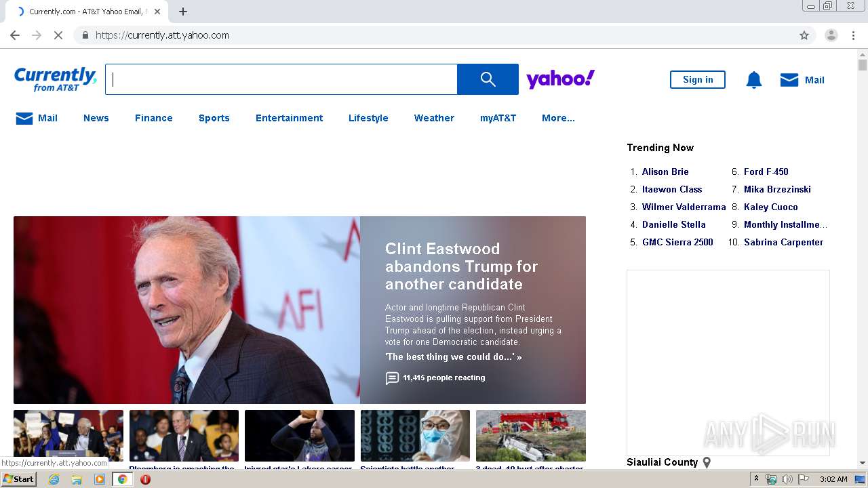
Task: Open notifications bell icon
Action: coord(754,80)
